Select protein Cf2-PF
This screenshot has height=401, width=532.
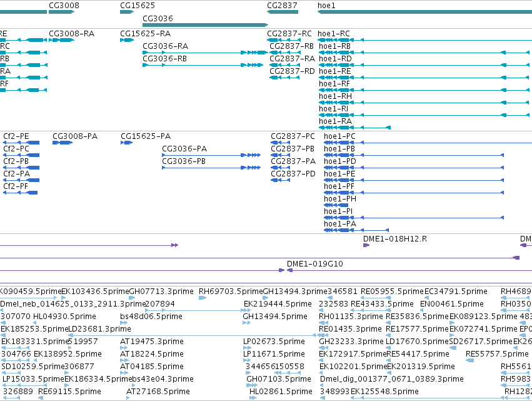[x=16, y=187]
